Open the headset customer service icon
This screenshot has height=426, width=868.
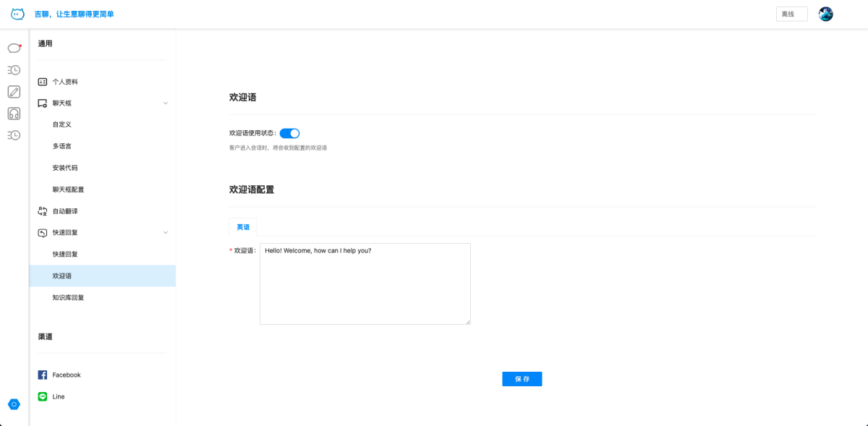pos(14,114)
